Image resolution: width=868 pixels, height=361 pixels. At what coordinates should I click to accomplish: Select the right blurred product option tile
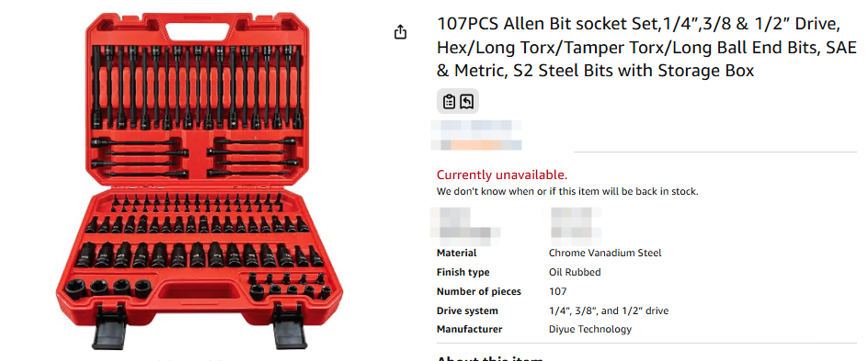coord(576,226)
